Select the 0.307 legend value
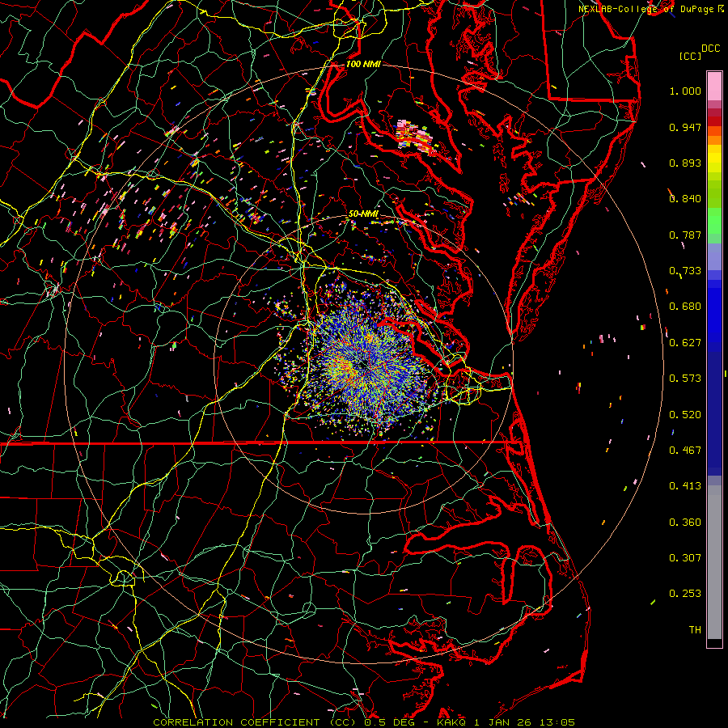This screenshot has height=728, width=728. (685, 558)
